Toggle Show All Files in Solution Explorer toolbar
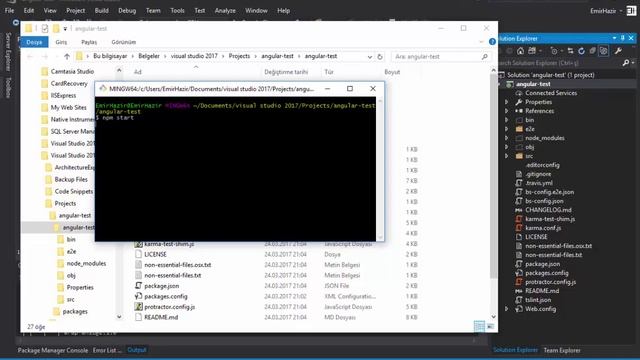Viewport: 640px width, 360px height. [603, 51]
